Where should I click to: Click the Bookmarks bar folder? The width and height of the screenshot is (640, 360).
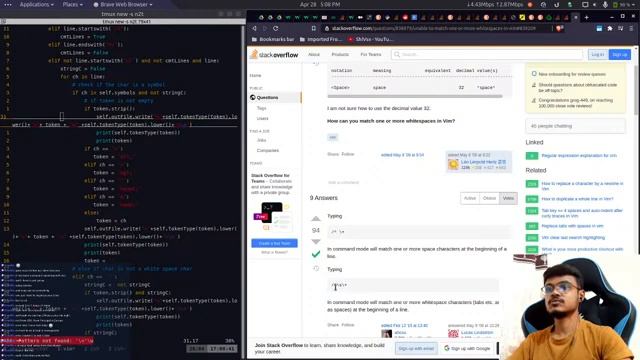[x=273, y=39]
